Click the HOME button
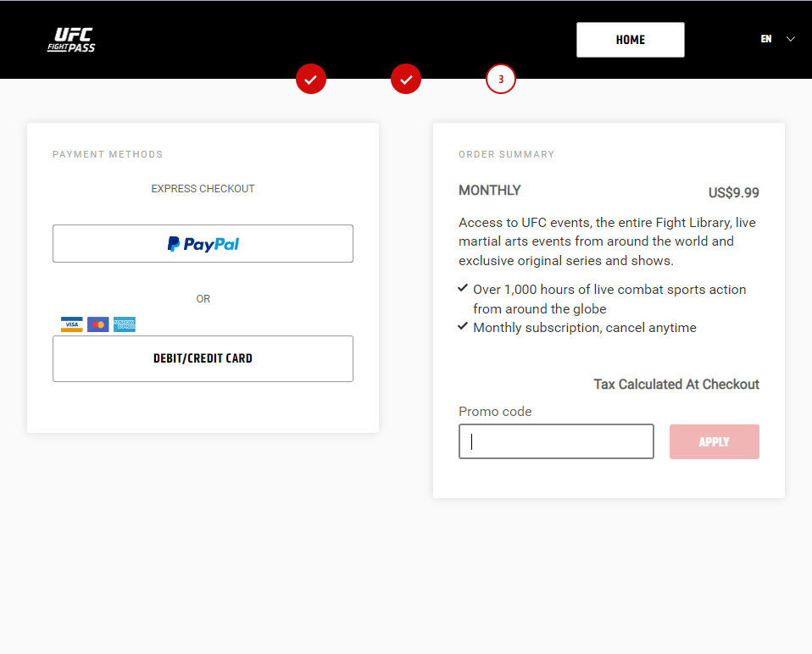 coord(631,40)
